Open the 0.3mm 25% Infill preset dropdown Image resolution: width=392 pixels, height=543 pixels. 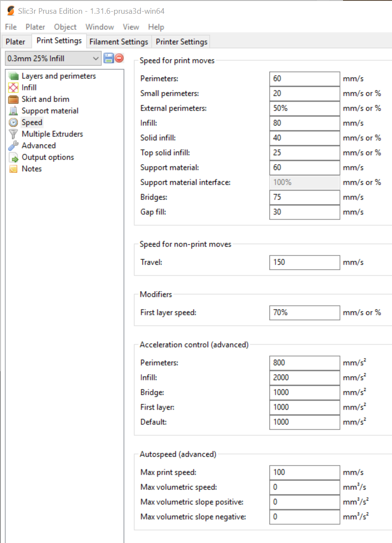click(53, 58)
